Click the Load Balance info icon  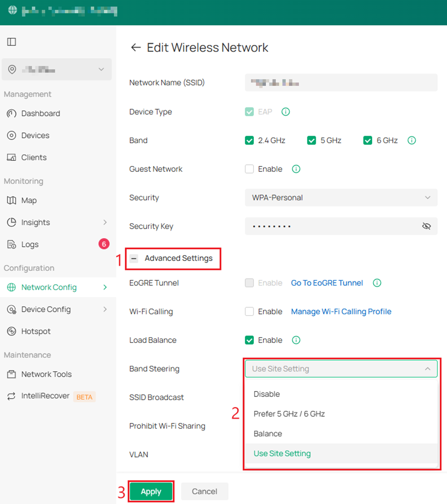[296, 340]
